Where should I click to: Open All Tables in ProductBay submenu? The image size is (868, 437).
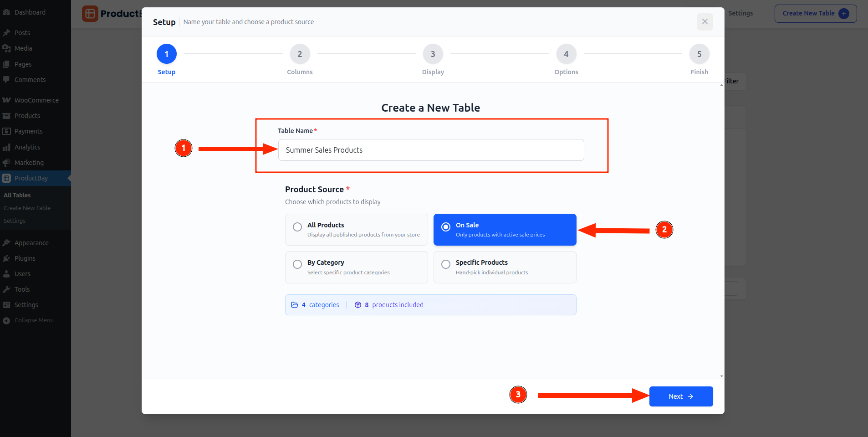pyautogui.click(x=17, y=195)
